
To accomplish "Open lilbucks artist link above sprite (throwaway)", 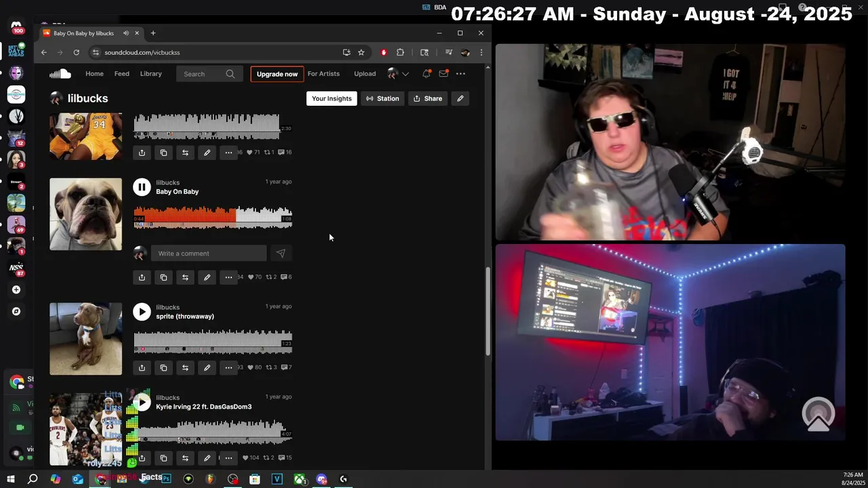I will coord(167,307).
